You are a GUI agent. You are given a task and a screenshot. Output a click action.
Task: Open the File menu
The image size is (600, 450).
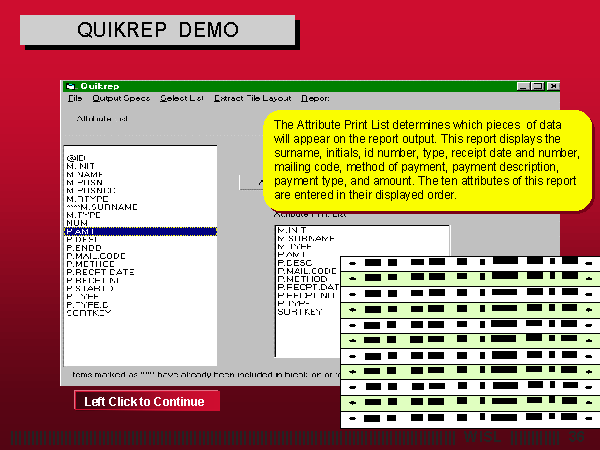[x=75, y=99]
